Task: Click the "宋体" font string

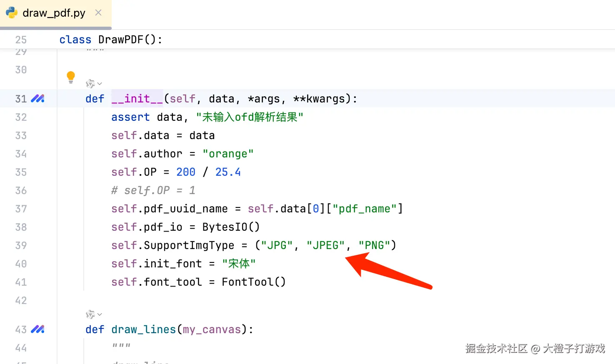Action: tap(239, 264)
